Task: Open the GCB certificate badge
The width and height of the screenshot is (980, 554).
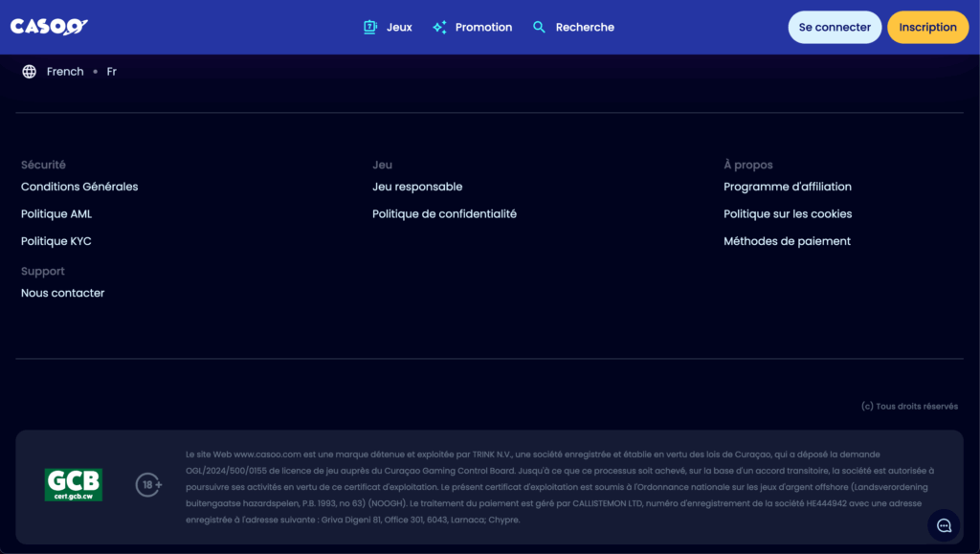Action: 74,485
